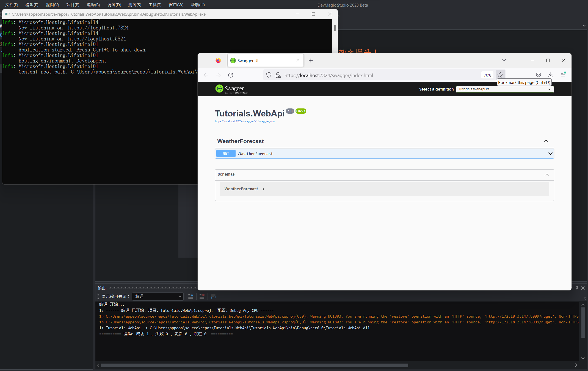Click the site security padlock icon
The width and height of the screenshot is (588, 371).
278,75
